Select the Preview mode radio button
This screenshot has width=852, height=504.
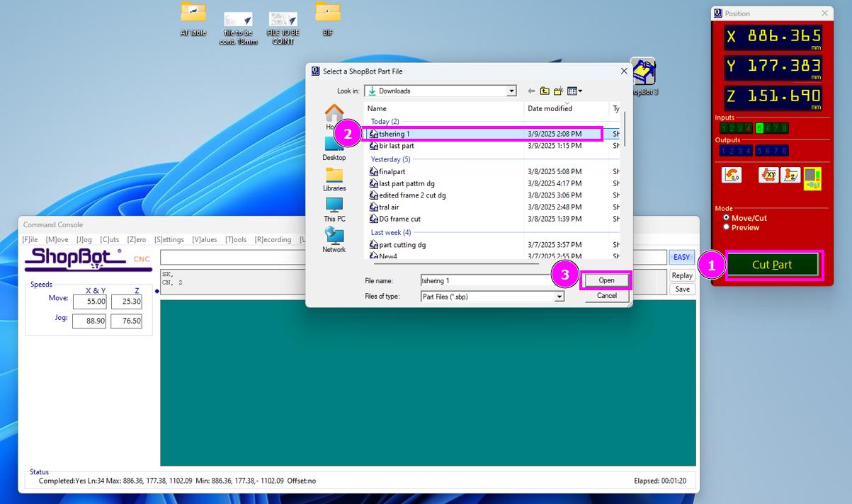coord(726,227)
